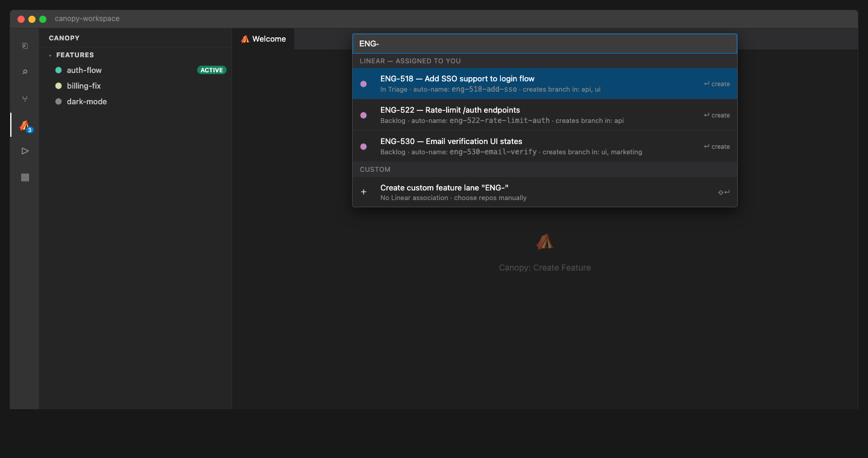Image resolution: width=868 pixels, height=458 pixels.
Task: Click the ENG- search input field
Action: click(x=544, y=43)
